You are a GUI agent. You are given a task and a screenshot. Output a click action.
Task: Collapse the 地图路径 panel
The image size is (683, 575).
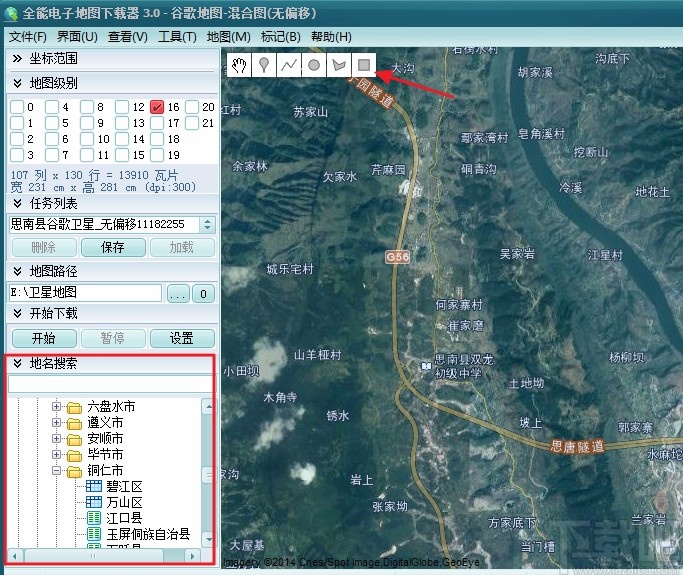(x=17, y=271)
